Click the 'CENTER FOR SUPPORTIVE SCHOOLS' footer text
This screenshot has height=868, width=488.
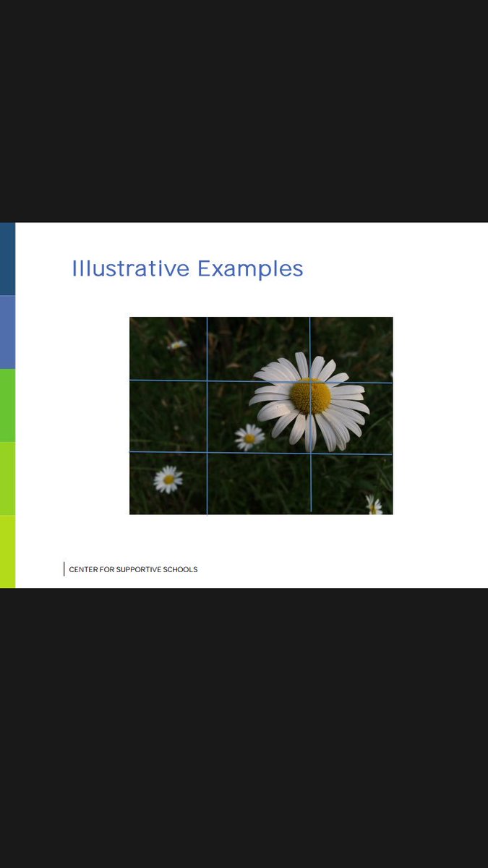[133, 569]
